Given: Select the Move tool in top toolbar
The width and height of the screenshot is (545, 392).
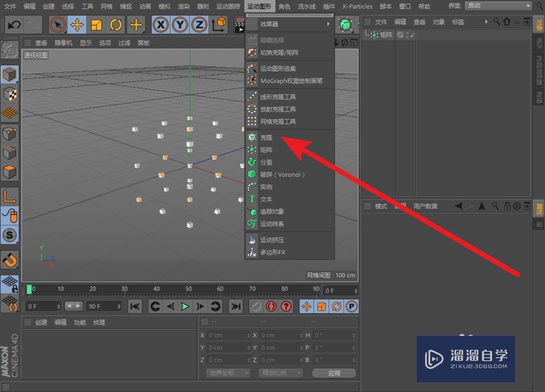Looking at the screenshot, I should tap(77, 24).
